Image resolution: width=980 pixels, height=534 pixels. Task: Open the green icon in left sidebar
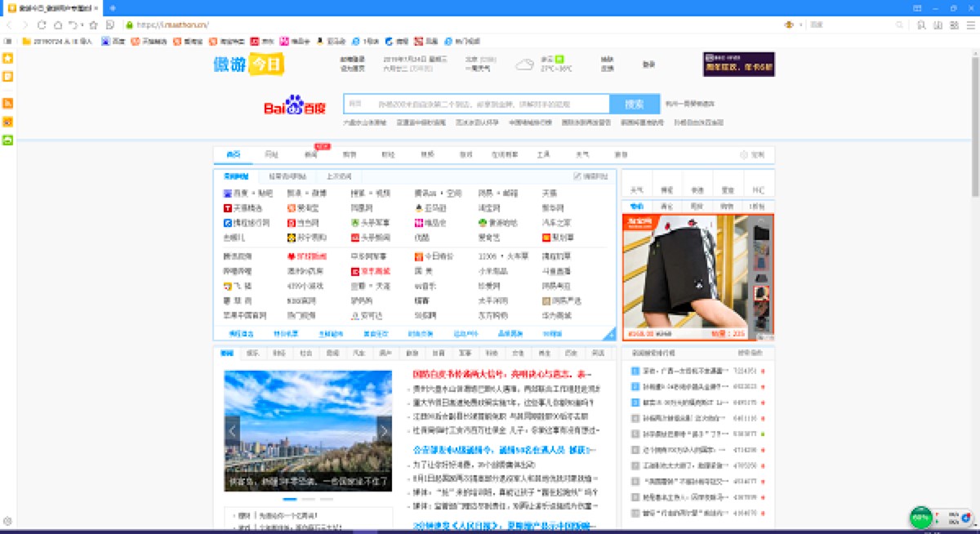pyautogui.click(x=7, y=140)
